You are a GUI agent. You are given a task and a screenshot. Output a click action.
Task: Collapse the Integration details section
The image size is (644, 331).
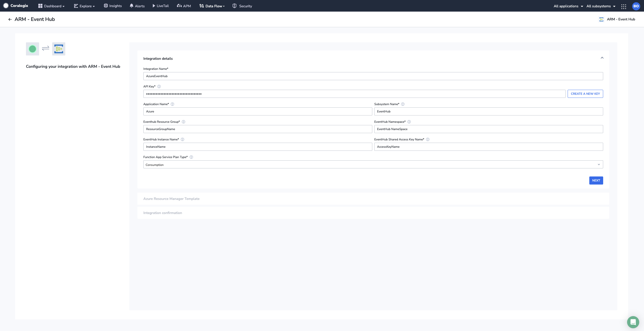(602, 58)
